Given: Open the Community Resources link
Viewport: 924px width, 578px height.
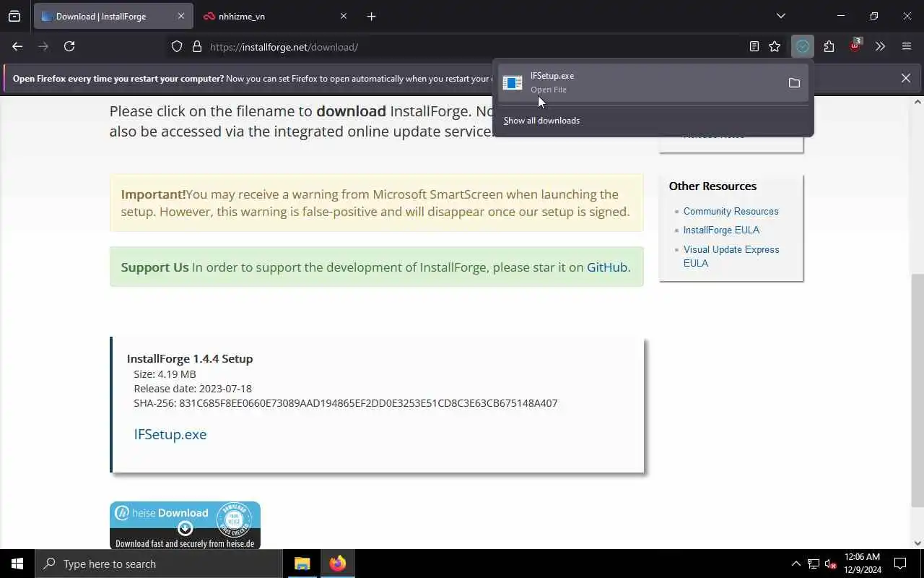Looking at the screenshot, I should pyautogui.click(x=731, y=211).
